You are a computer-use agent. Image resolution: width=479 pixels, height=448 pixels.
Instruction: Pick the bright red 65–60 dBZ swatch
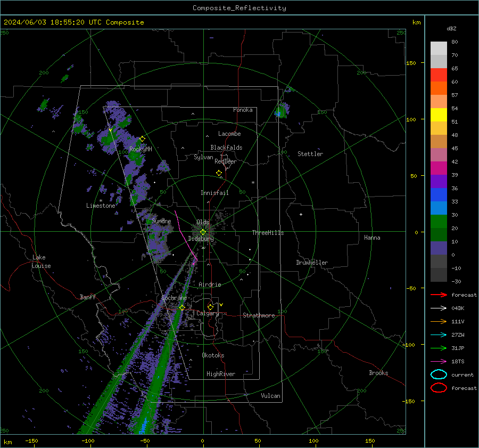point(439,75)
